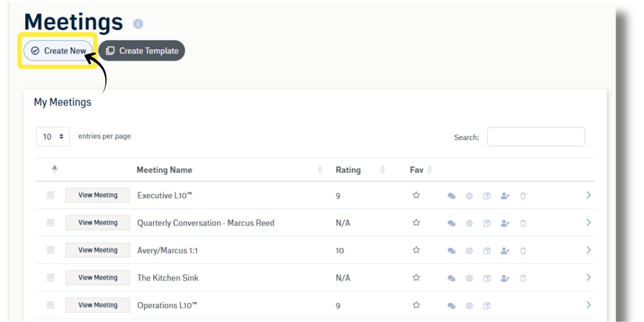Click the Search input field

click(x=536, y=137)
